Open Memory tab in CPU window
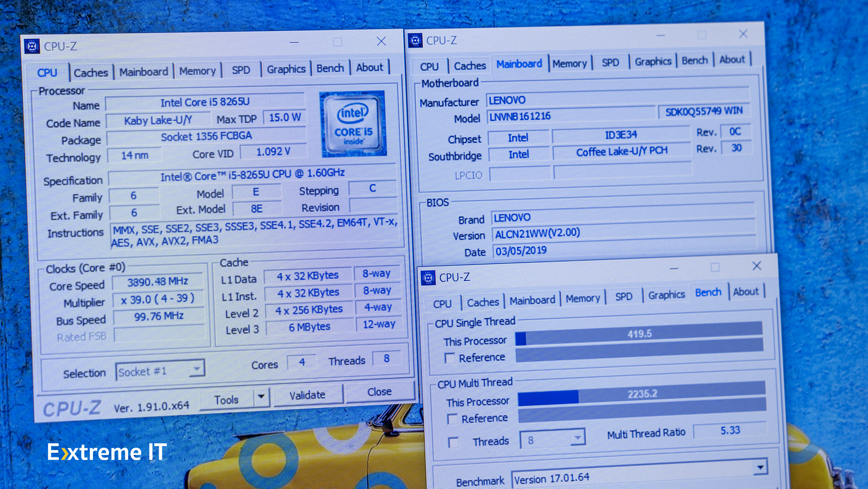 pyautogui.click(x=198, y=71)
